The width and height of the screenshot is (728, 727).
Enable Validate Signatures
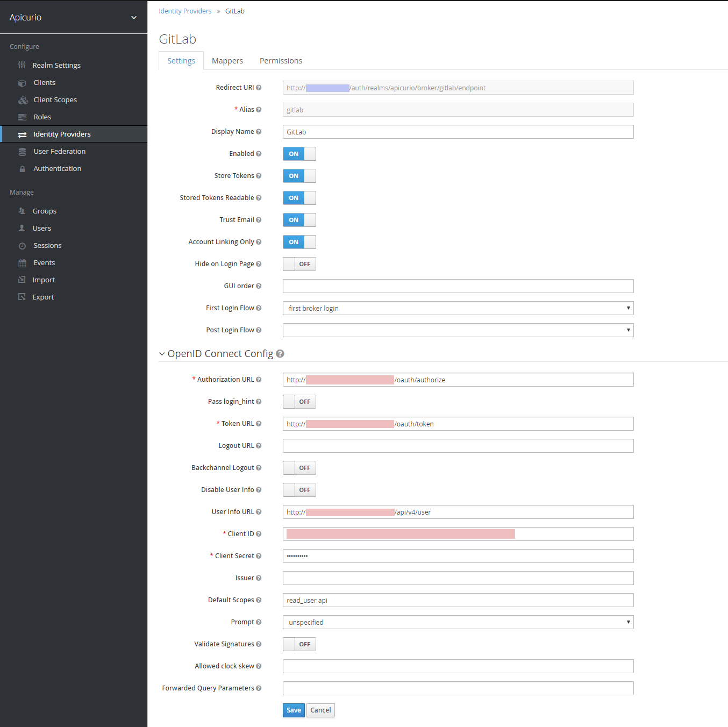point(299,644)
